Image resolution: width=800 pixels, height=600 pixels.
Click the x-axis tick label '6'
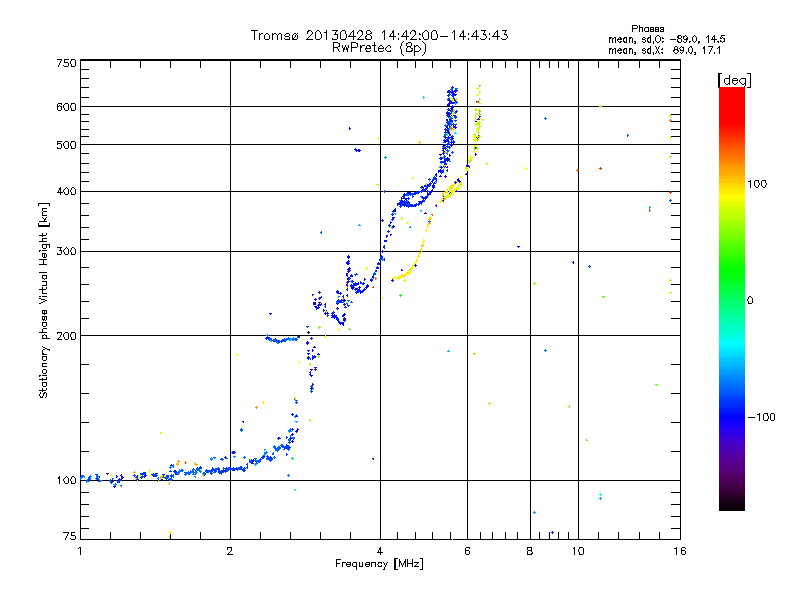pyautogui.click(x=467, y=551)
